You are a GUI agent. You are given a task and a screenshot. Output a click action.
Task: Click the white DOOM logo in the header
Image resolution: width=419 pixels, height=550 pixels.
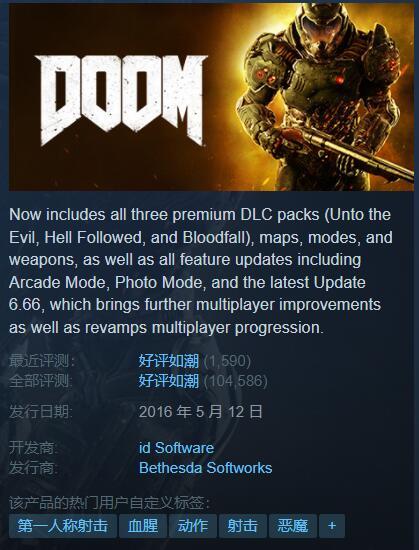(121, 99)
